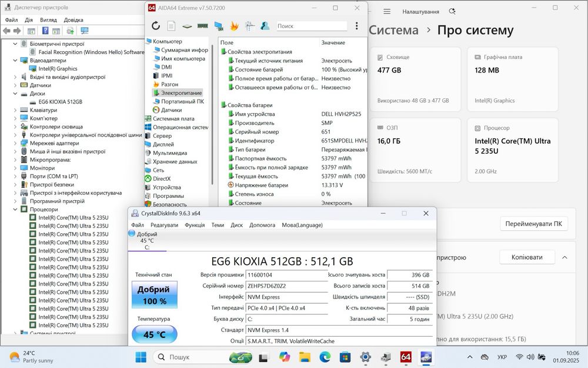
Task: Click the Back arrow in Device Manager toolbar
Action: pos(6,31)
